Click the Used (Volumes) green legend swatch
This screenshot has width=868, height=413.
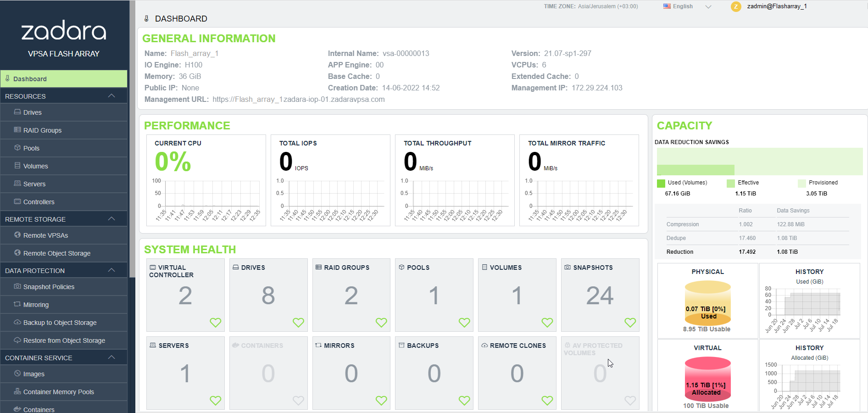661,184
